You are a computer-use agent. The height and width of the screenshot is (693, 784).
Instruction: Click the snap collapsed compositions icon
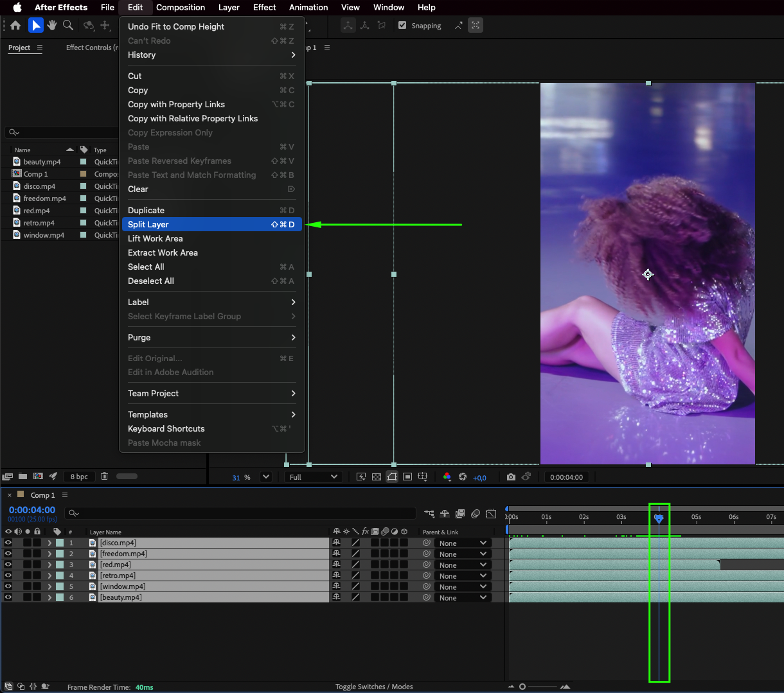click(x=476, y=26)
